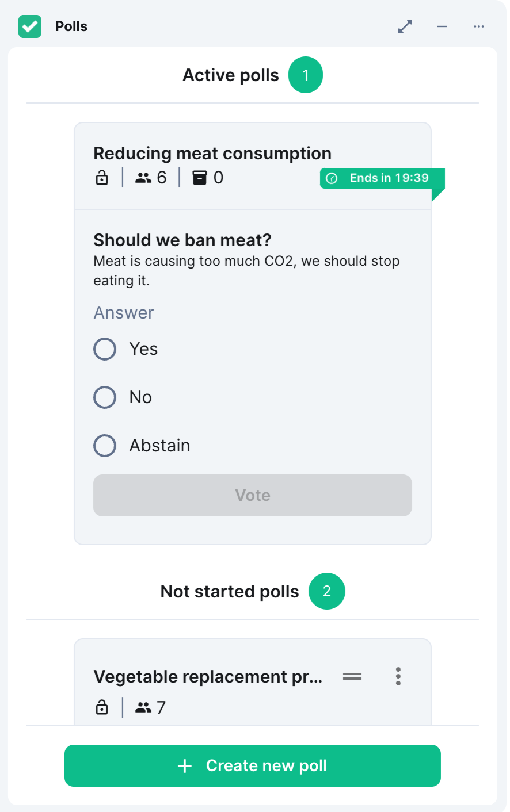Click the participants icon showing 6 voters
Viewport: 510px width, 812px height.
click(143, 178)
